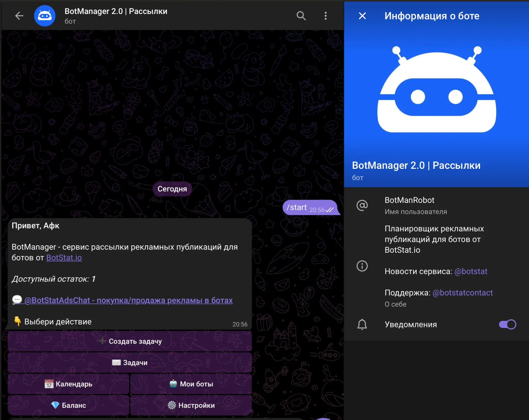529x420 pixels.
Task: Click the Сегодня date badge
Action: pyautogui.click(x=172, y=189)
